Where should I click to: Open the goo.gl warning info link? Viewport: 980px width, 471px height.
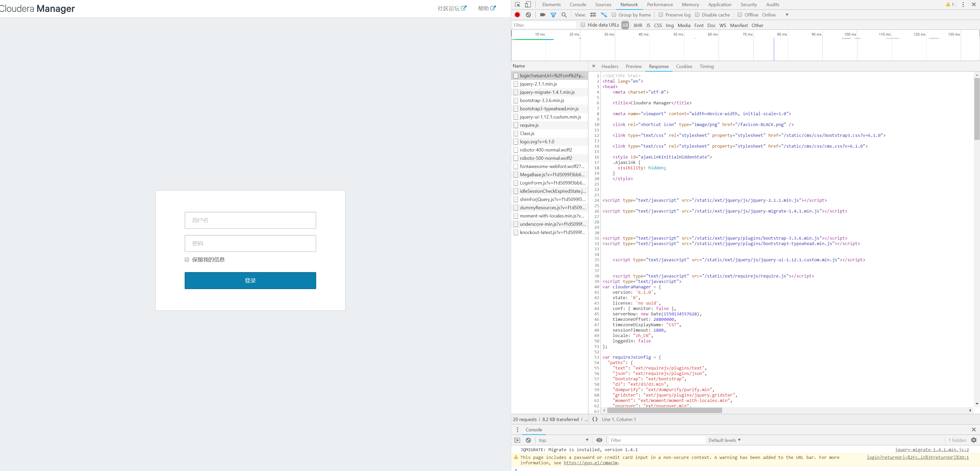pos(590,463)
